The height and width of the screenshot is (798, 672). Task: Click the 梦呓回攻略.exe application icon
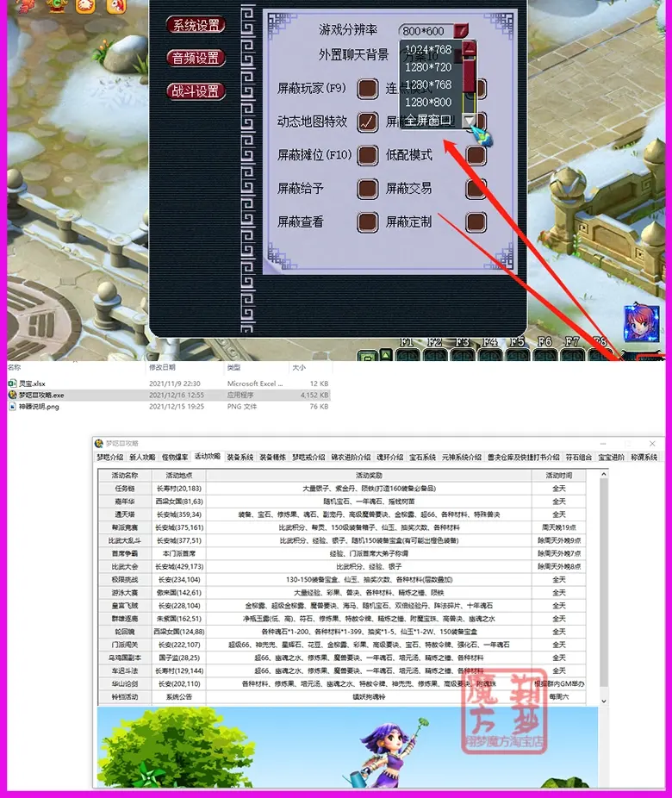tap(12, 395)
